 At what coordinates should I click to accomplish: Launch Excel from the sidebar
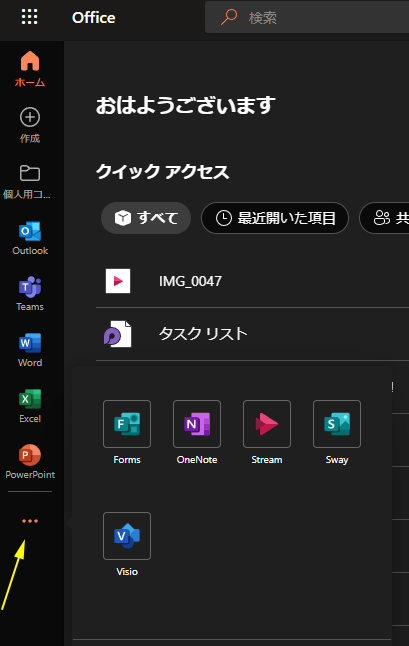click(x=30, y=406)
